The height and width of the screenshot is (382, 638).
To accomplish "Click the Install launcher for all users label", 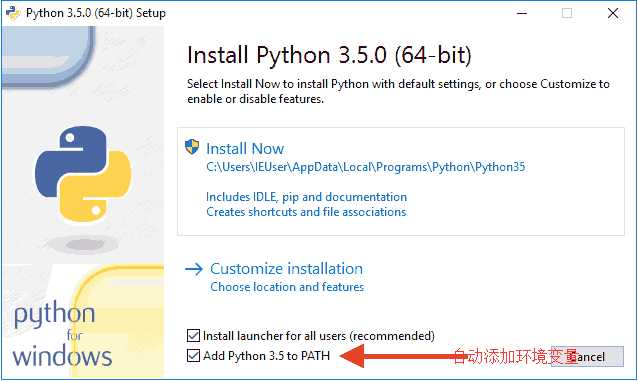I will 319,336.
